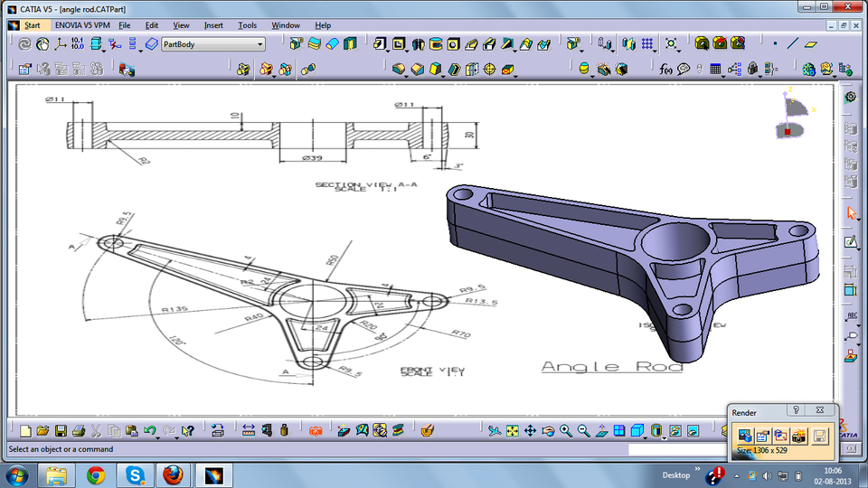Click the Design Table grid icon
This screenshot has width=868, height=488.
(x=715, y=69)
